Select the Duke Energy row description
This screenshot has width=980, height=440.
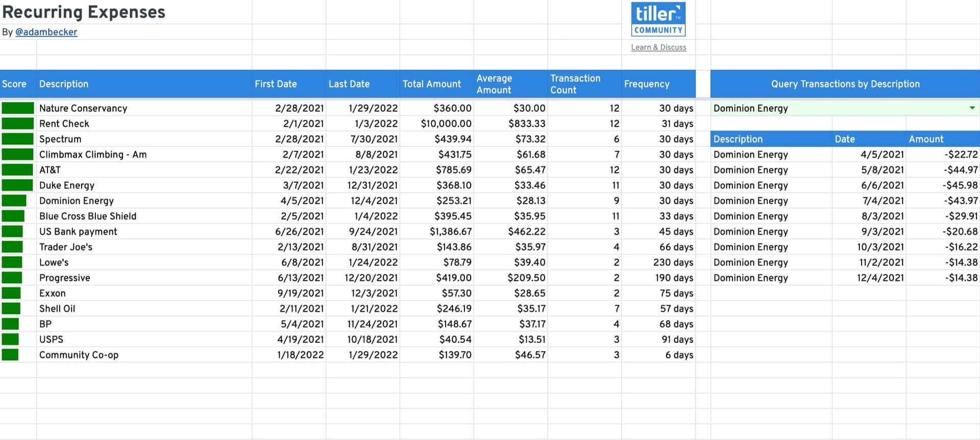click(x=67, y=185)
